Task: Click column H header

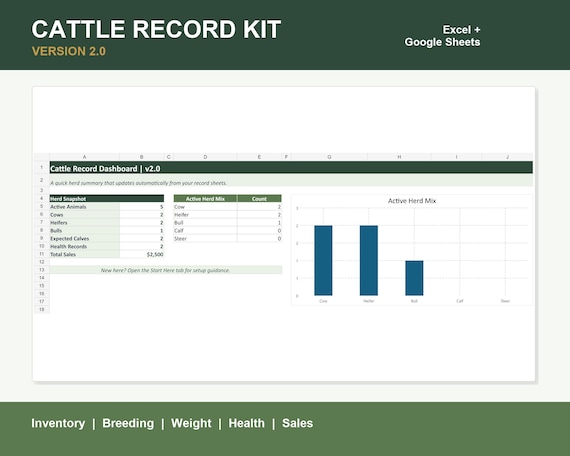Action: 399,157
